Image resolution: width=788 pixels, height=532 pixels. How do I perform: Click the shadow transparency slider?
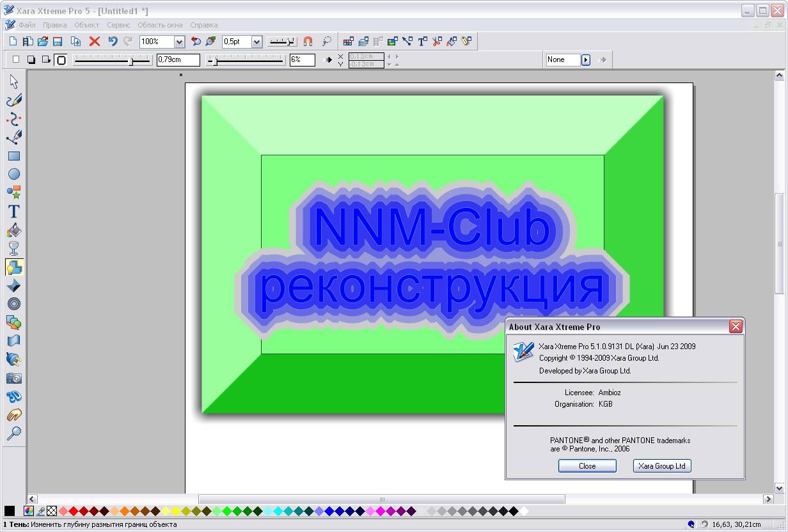click(246, 60)
